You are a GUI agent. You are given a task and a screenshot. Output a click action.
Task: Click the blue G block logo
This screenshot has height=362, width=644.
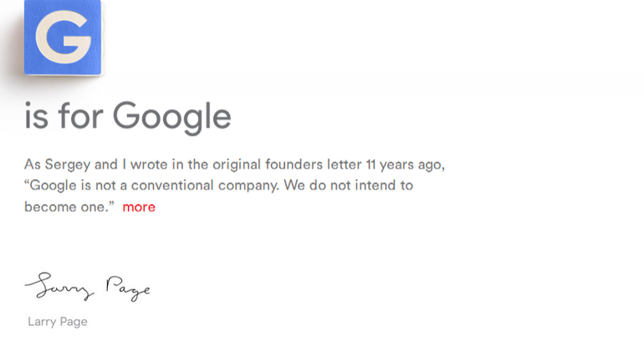[x=63, y=38]
